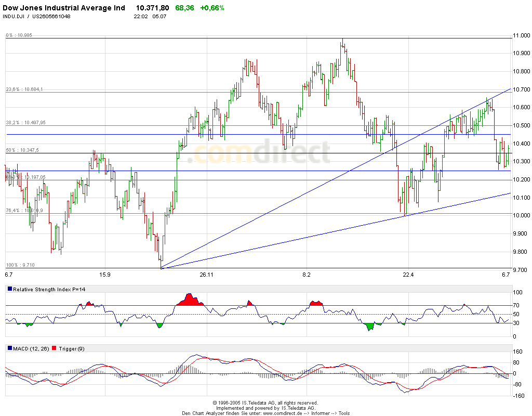Screen dimensions: 532x416
Task: Click the INDU.DJI symbol text
Action: point(14,16)
